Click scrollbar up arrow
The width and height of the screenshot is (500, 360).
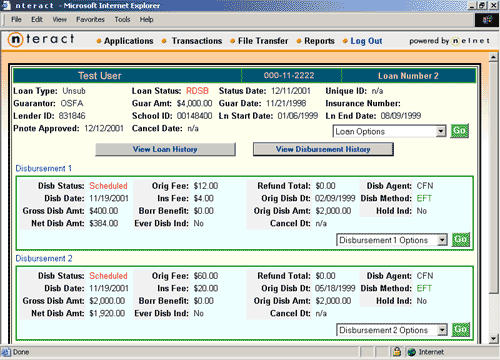pyautogui.click(x=494, y=57)
